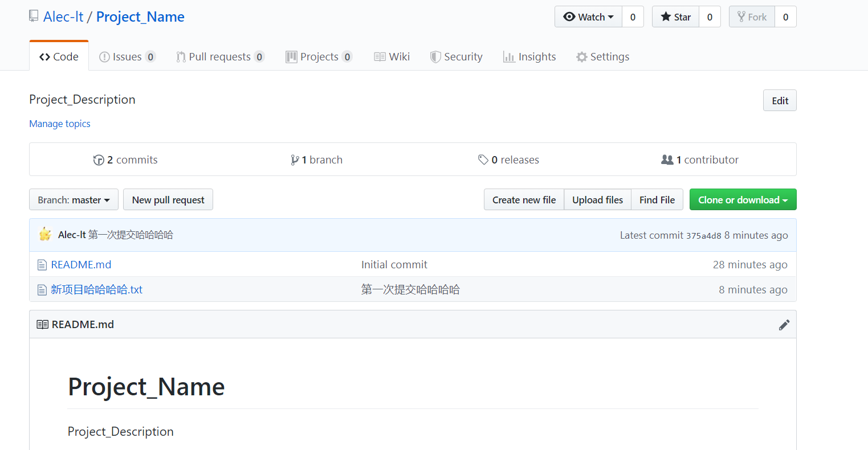Click the README.md title in the preview header

click(83, 324)
